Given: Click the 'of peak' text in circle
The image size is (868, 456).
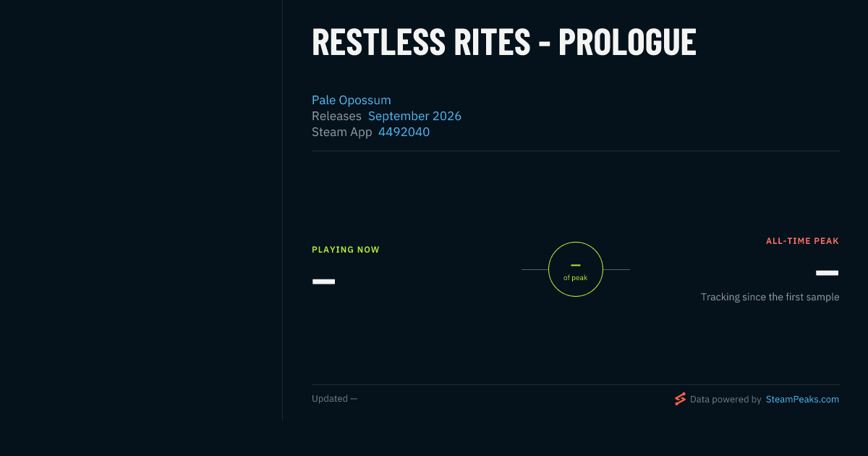Looking at the screenshot, I should [x=576, y=278].
